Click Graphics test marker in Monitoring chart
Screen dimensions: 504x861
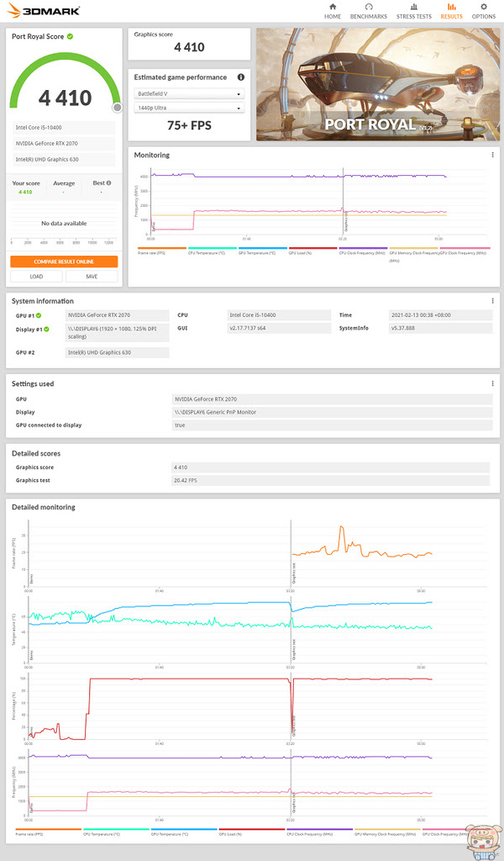345,222
